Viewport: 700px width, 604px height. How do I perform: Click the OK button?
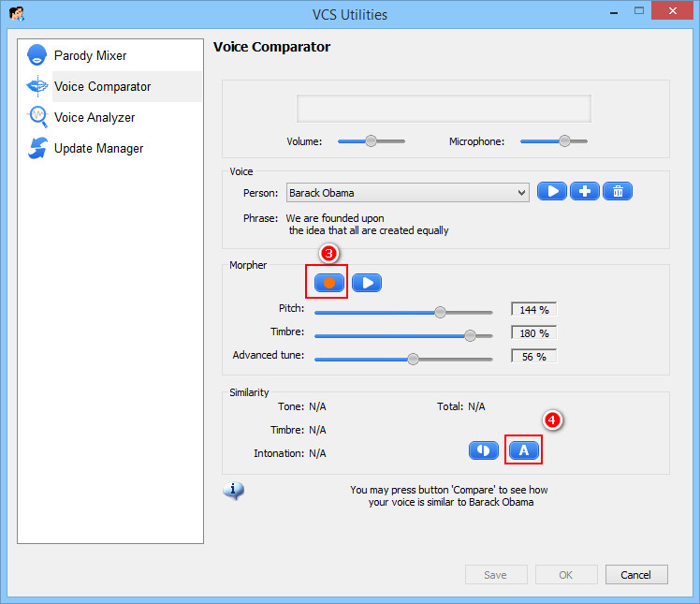click(x=566, y=575)
